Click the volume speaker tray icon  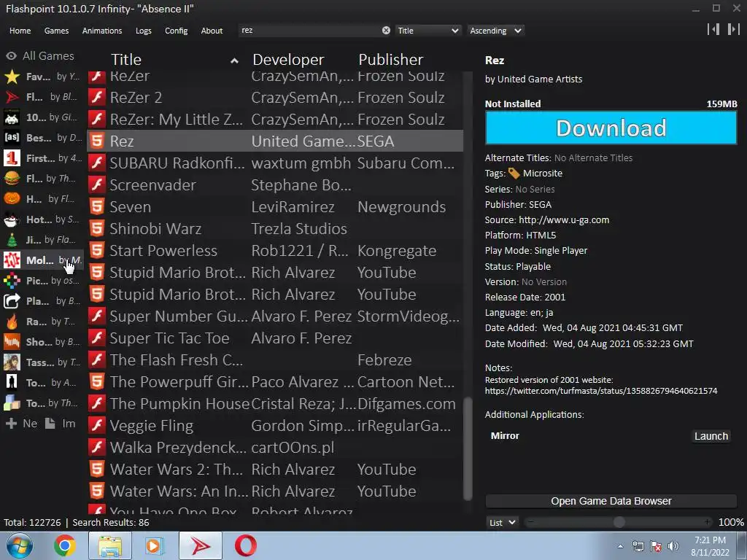pyautogui.click(x=673, y=545)
